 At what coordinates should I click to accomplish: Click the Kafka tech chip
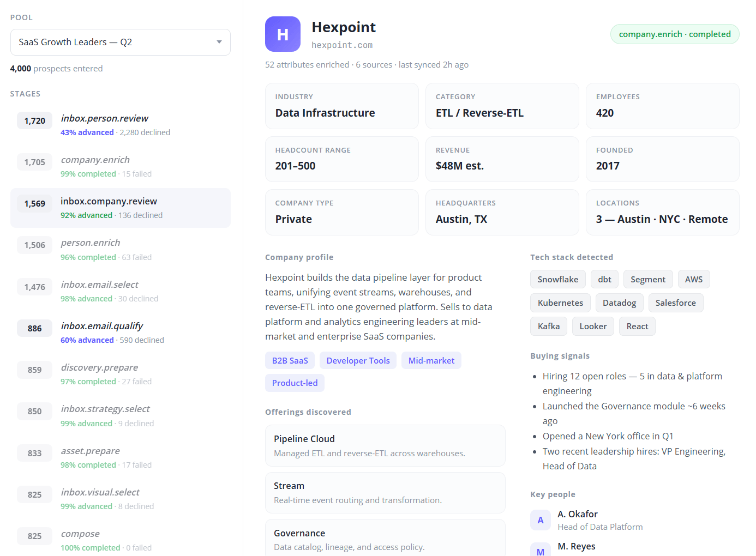pyautogui.click(x=549, y=326)
